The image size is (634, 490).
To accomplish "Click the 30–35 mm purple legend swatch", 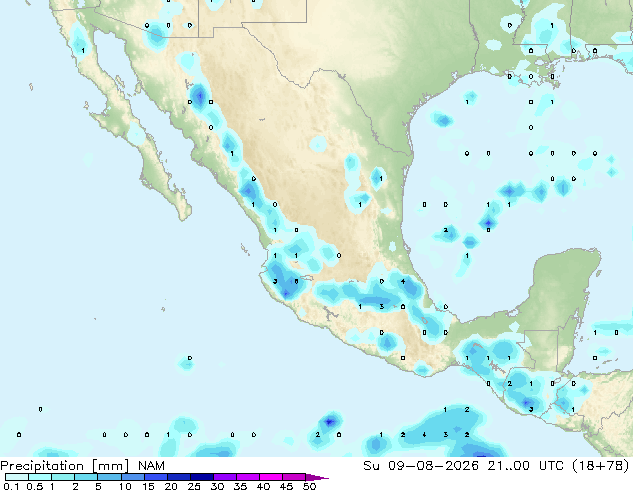I will click(225, 477).
